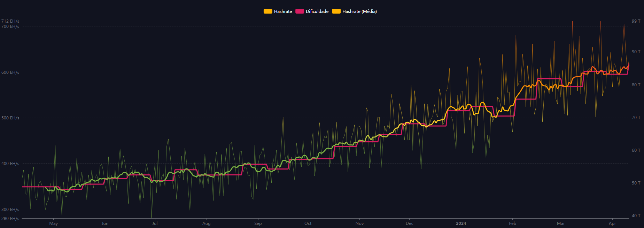Click the pink Dificuldade legend swatch
Viewport: 644px width, 228px height.
point(300,11)
